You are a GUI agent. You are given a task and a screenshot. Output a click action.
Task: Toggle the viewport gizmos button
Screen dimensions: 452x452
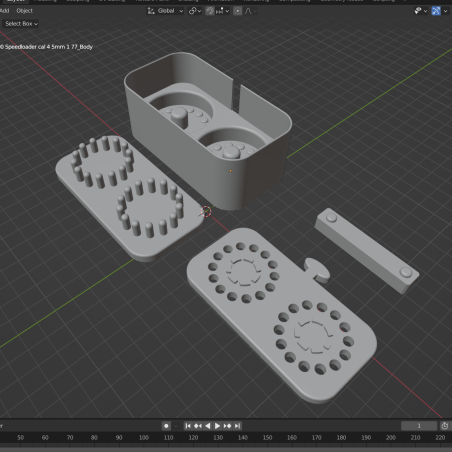coord(436,11)
